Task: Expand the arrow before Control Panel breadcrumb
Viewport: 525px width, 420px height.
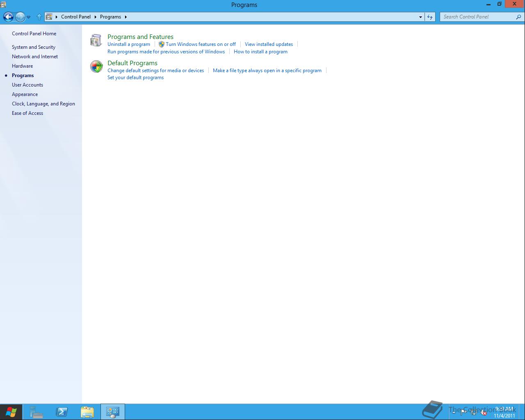Action: coord(57,17)
